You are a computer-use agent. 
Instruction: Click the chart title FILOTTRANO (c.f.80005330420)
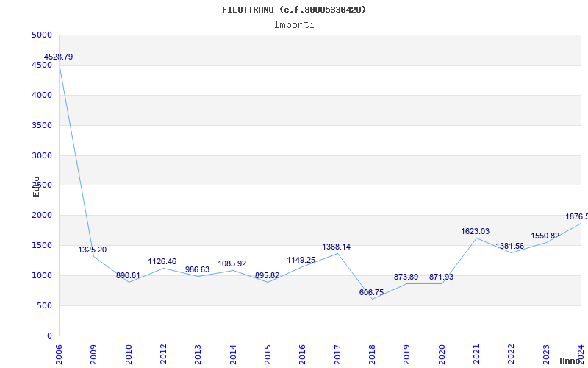point(294,10)
